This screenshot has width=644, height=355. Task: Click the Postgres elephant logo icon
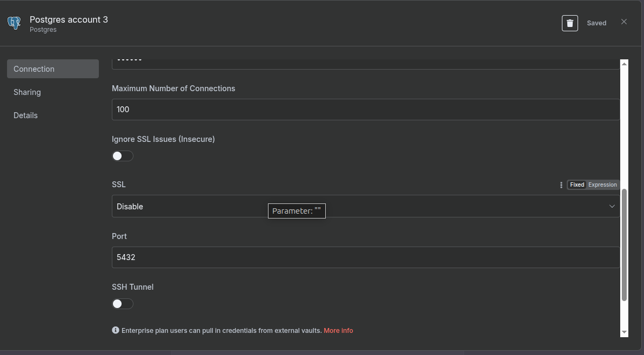point(14,23)
